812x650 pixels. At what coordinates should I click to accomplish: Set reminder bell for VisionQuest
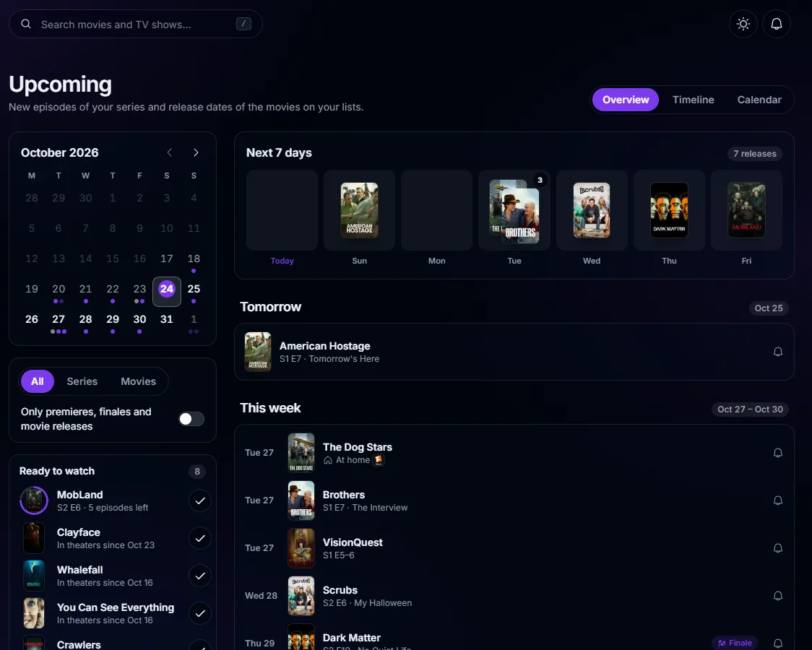pos(778,548)
